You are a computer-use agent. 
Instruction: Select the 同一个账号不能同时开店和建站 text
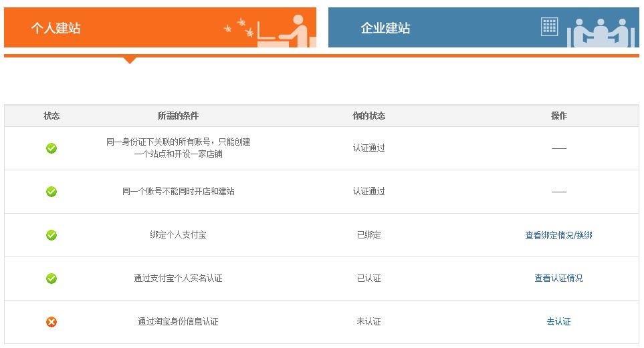point(178,191)
